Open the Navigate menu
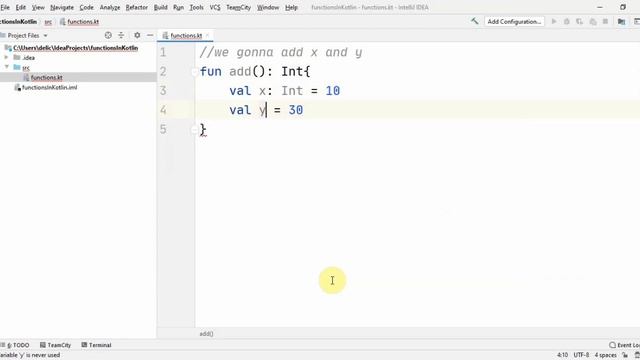Screen dimensions: 640x360 click(62, 7)
